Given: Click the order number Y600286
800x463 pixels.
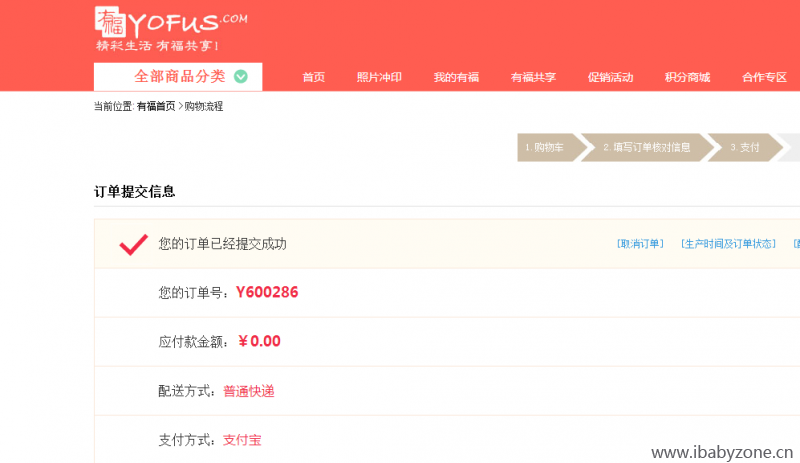Looking at the screenshot, I should 267,293.
